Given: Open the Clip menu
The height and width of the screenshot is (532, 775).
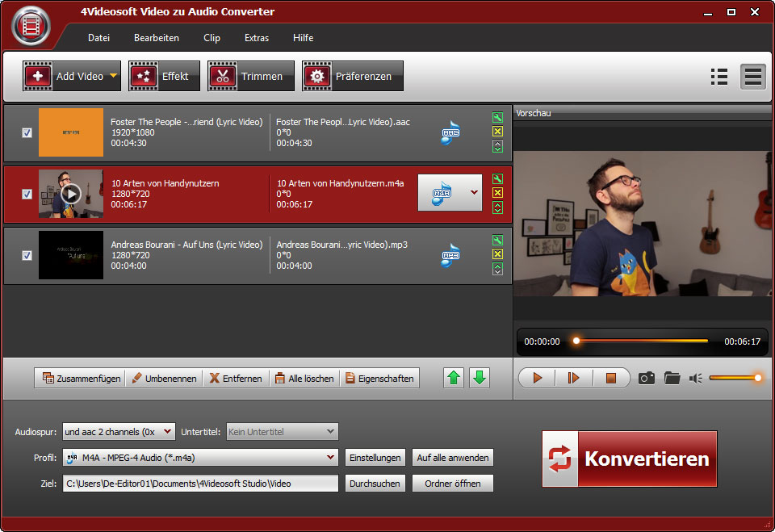Looking at the screenshot, I should (212, 38).
